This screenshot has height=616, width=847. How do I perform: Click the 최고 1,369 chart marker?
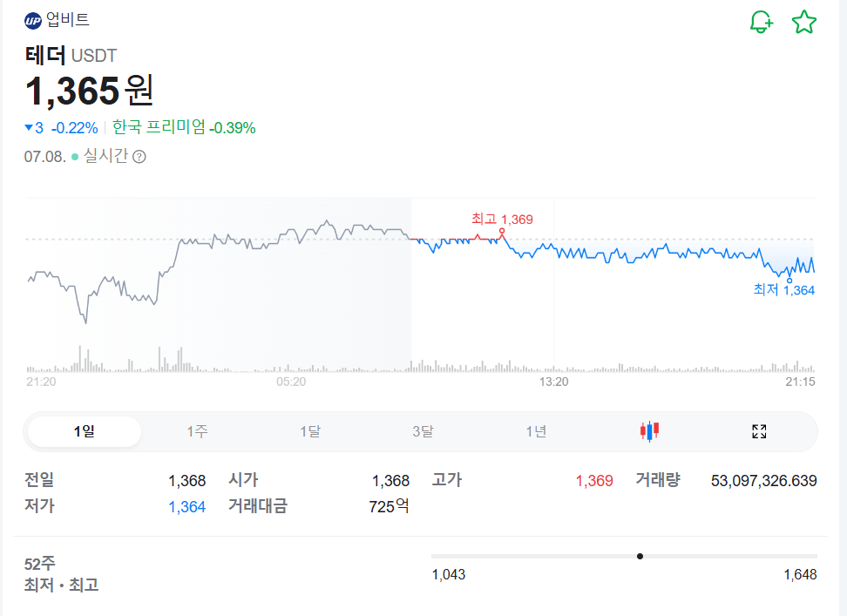[501, 219]
